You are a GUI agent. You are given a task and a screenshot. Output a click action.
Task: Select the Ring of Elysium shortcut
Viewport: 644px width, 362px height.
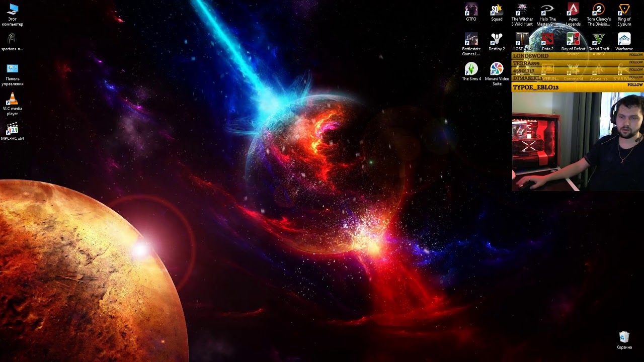tap(624, 15)
